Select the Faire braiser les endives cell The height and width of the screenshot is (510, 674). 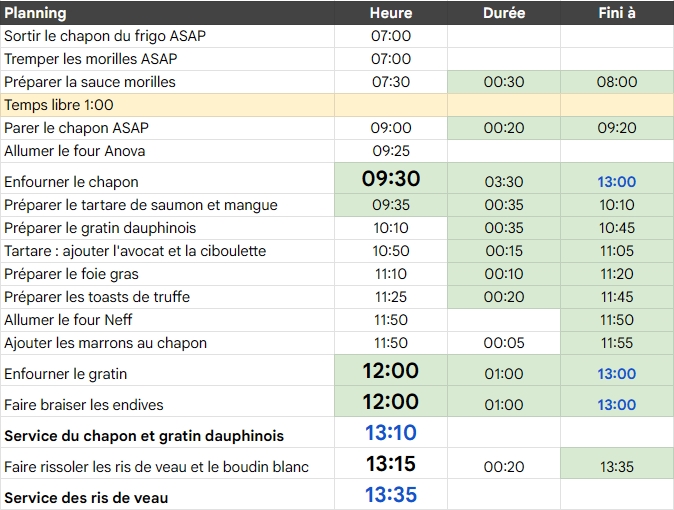(x=84, y=405)
